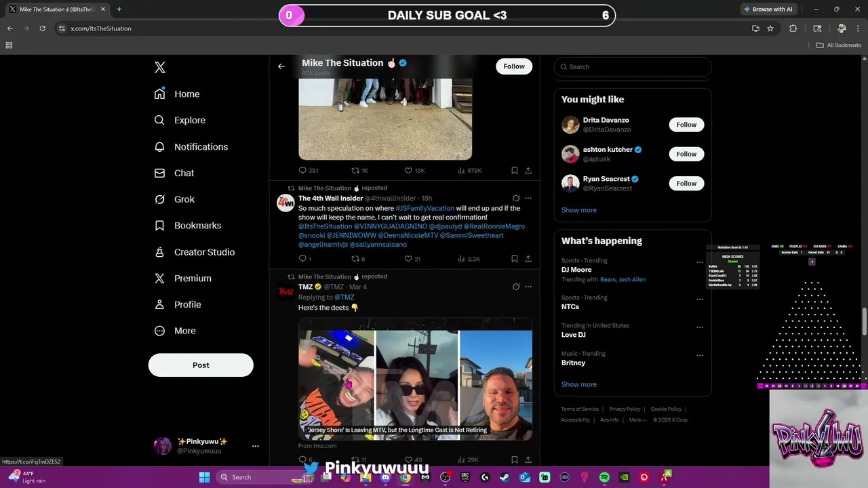Open options for Britney trend
The height and width of the screenshot is (488, 868).
pyautogui.click(x=699, y=355)
